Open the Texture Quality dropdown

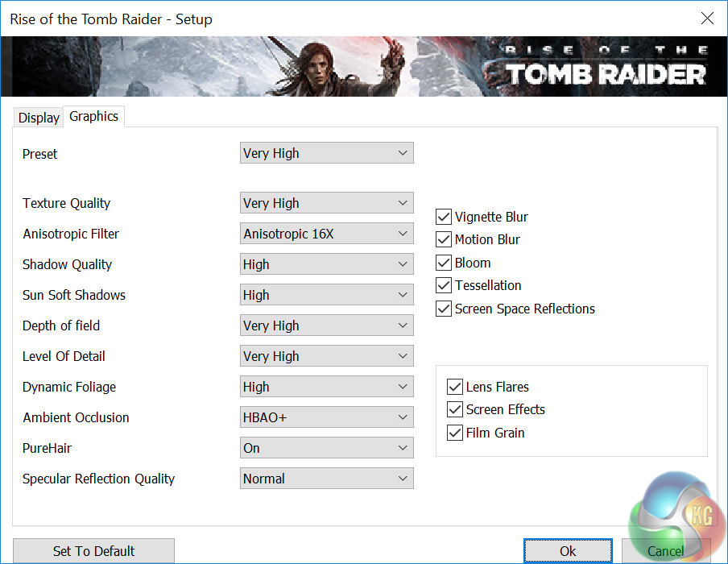(326, 203)
